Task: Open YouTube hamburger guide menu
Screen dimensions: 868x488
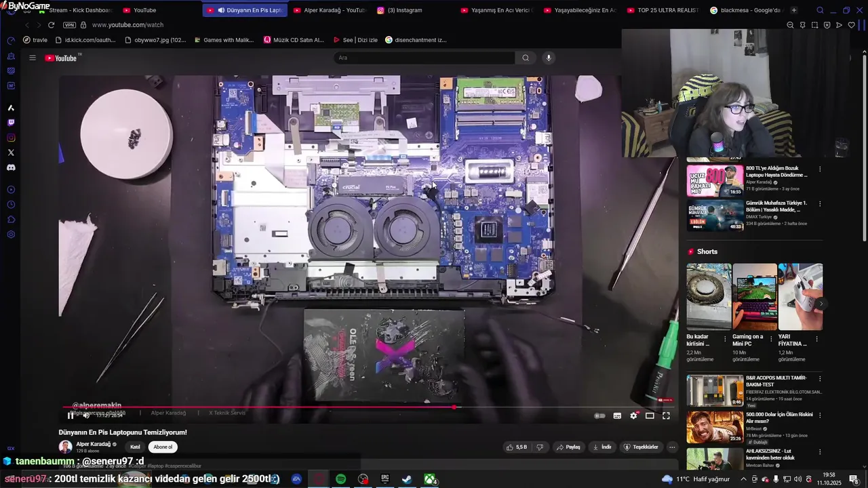Action: click(x=32, y=58)
